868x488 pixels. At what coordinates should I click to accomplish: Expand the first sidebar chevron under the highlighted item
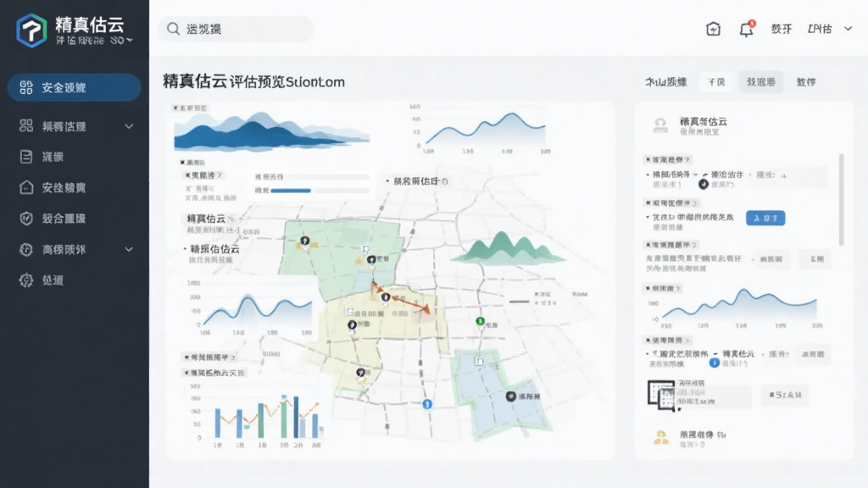129,127
